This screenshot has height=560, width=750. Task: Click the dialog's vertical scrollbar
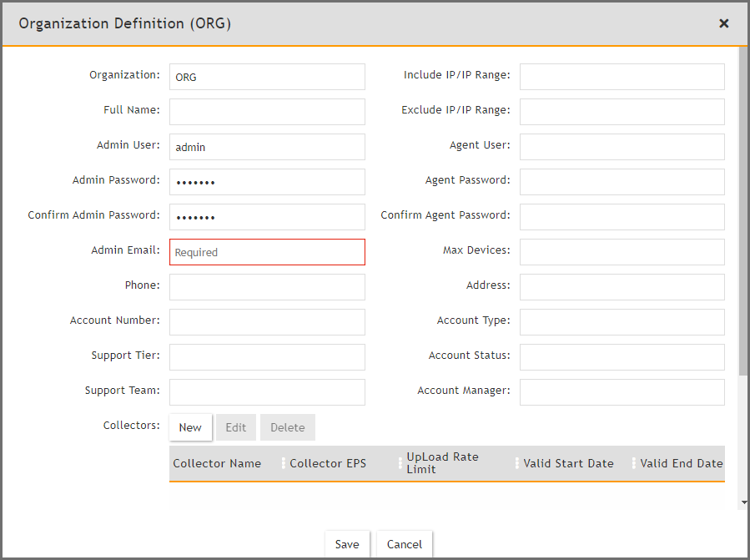coord(742,209)
